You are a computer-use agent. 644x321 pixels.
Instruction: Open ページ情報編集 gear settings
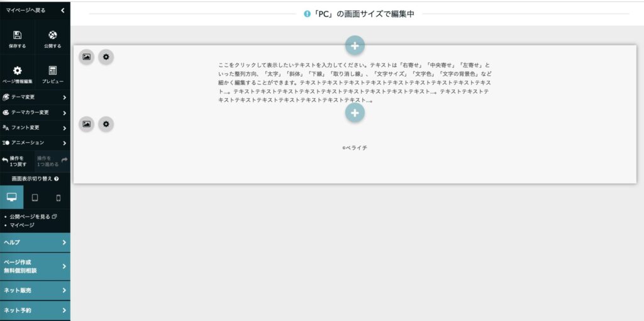click(17, 70)
